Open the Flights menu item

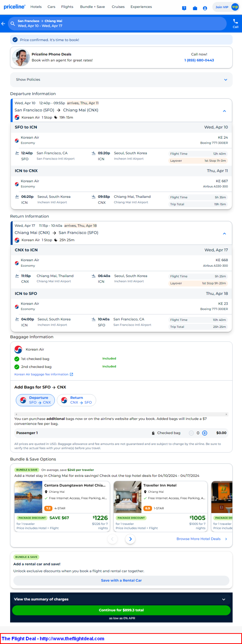point(67,7)
